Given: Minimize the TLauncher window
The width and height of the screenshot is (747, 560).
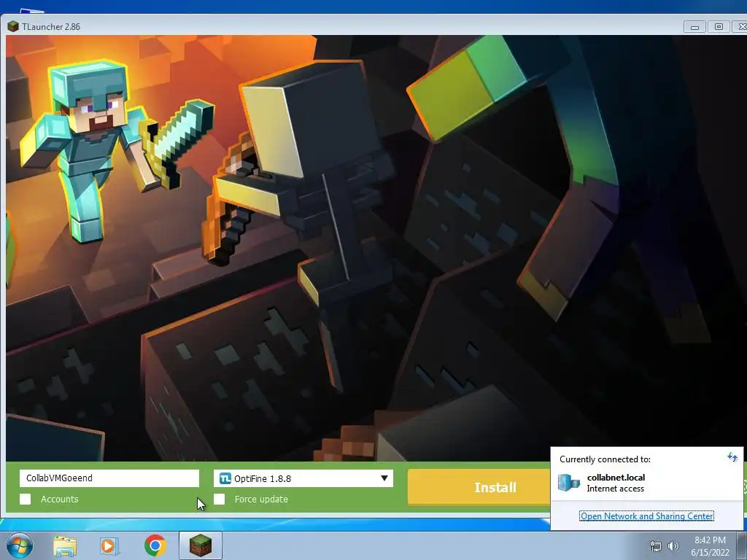Looking at the screenshot, I should tap(694, 27).
